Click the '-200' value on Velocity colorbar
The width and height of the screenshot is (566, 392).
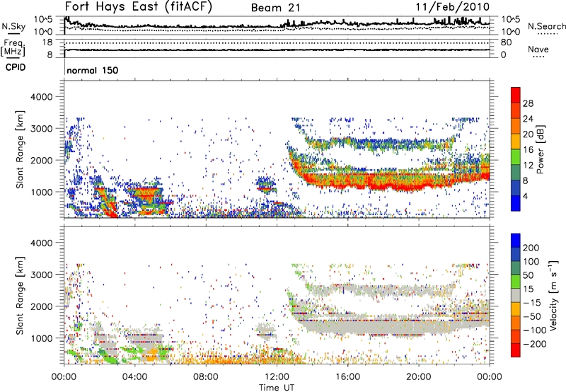pyautogui.click(x=533, y=344)
